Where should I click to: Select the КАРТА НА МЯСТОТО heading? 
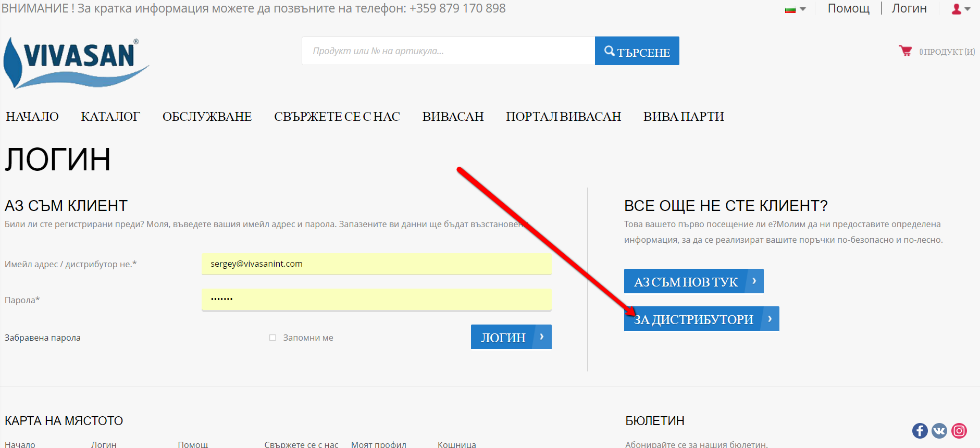(x=64, y=421)
